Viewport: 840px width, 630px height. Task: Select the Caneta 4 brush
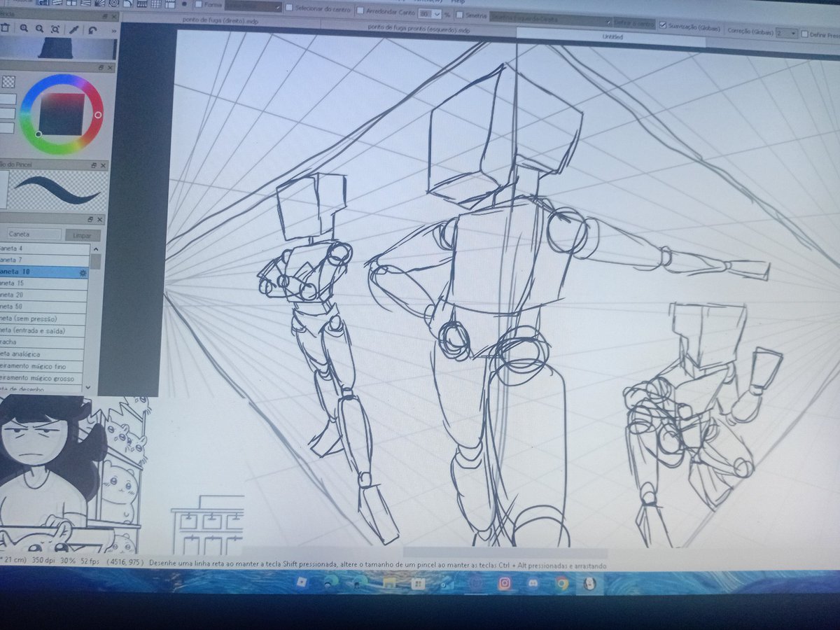(x=44, y=248)
